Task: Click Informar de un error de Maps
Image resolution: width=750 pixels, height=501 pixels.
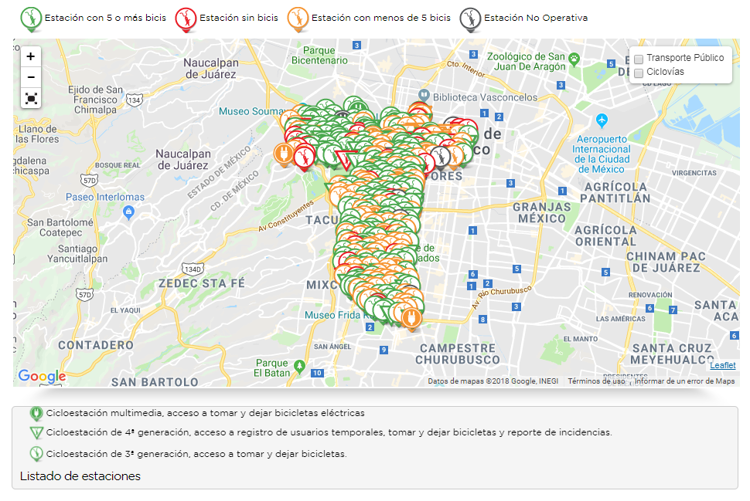Action: 684,381
